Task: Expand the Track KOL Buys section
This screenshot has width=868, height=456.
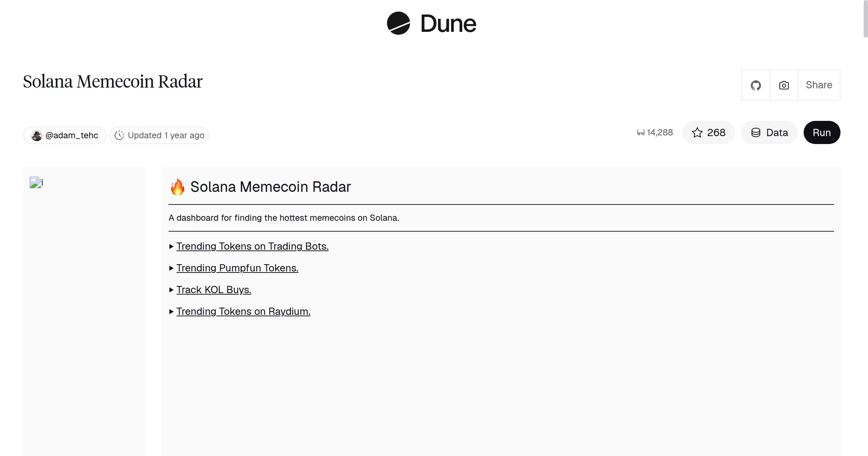Action: click(x=171, y=290)
